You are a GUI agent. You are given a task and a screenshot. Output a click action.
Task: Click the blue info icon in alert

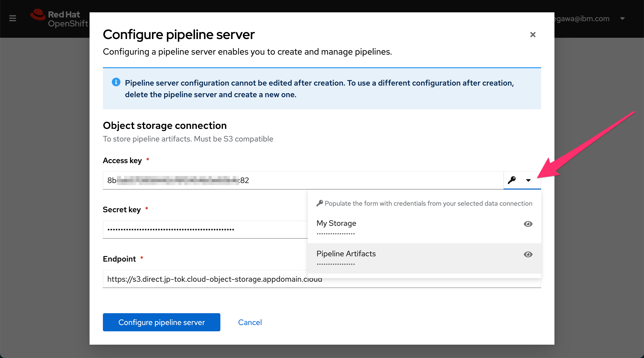pos(116,82)
